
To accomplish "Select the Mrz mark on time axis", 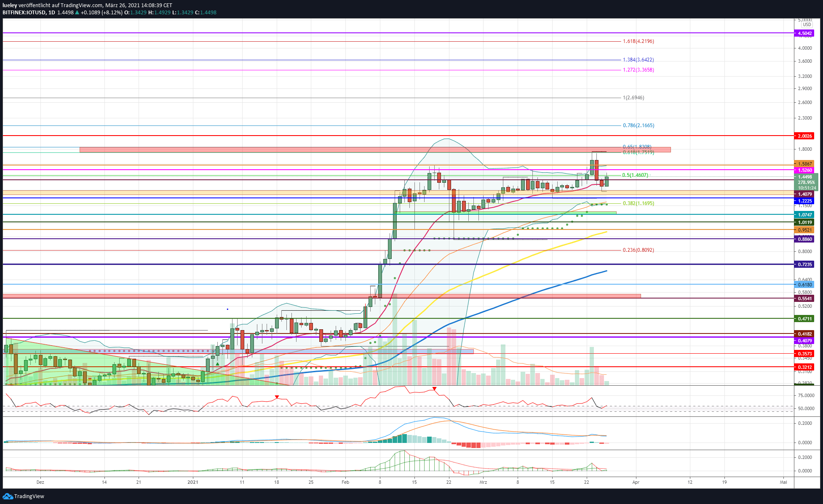I will coord(483,482).
